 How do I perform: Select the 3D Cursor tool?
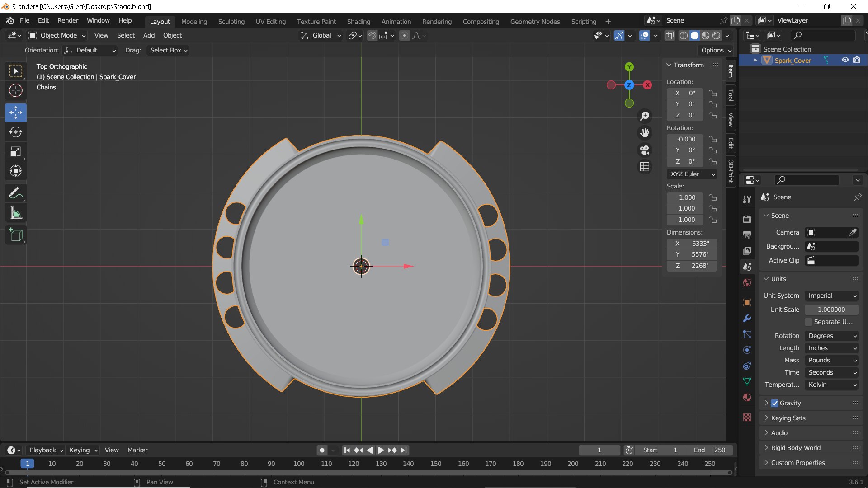pyautogui.click(x=16, y=90)
